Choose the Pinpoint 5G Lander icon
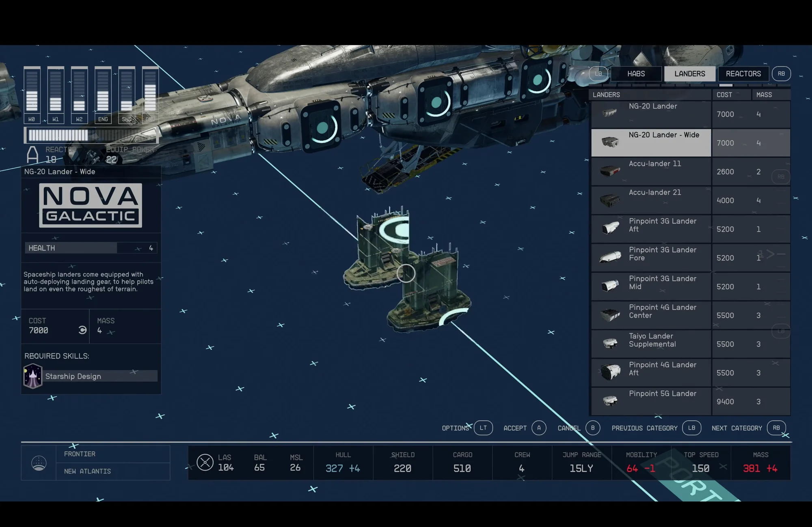This screenshot has width=812, height=527. (610, 401)
